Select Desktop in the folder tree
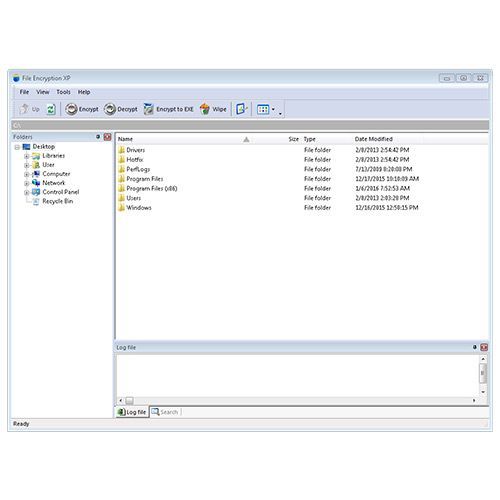Screen dimensions: 500x500 click(x=43, y=147)
